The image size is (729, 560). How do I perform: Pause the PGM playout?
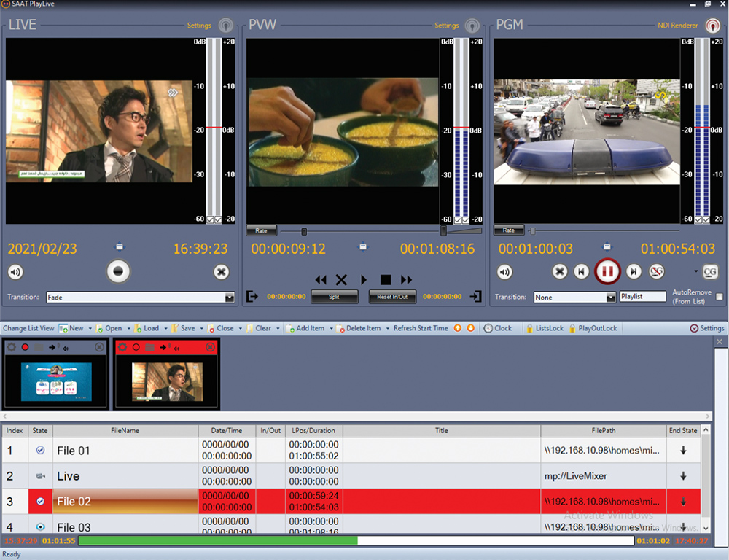pos(607,272)
